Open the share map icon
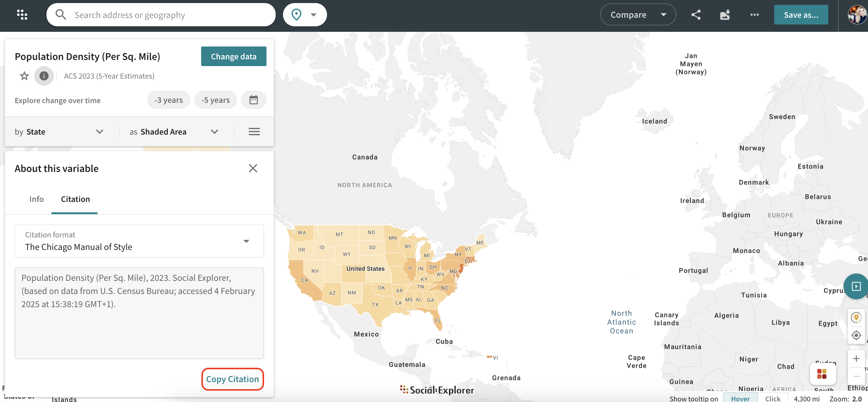This screenshot has height=402, width=868. (x=696, y=14)
